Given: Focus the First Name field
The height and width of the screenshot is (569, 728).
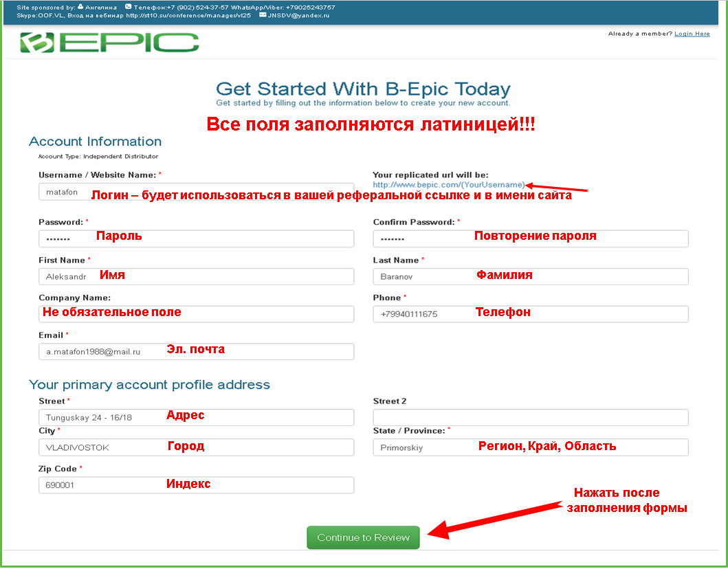Looking at the screenshot, I should [196, 277].
